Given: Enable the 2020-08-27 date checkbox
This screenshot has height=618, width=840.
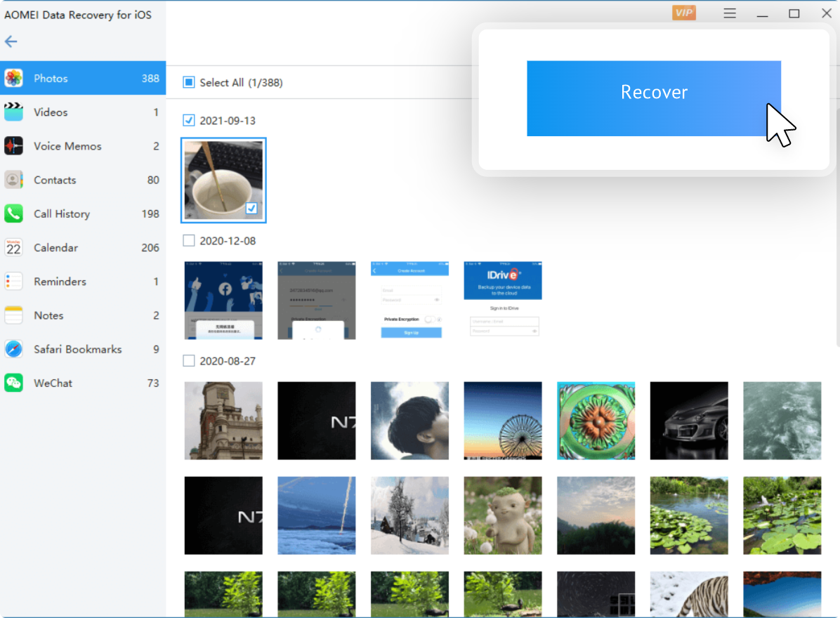Looking at the screenshot, I should coord(188,361).
